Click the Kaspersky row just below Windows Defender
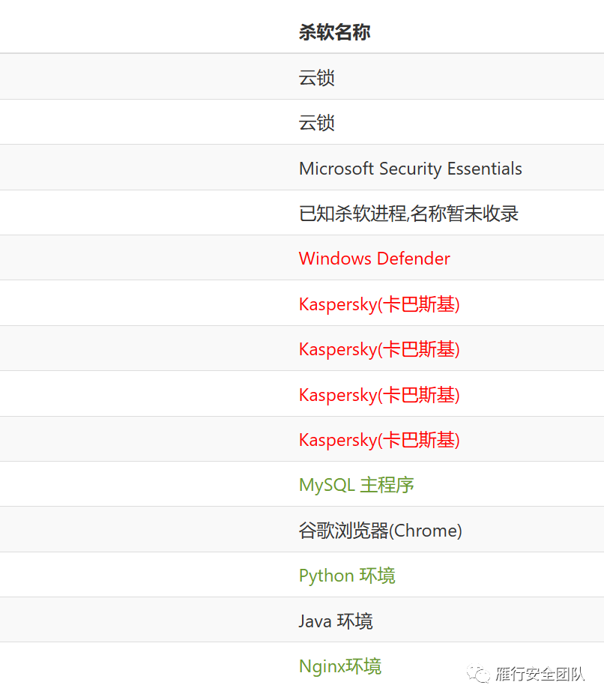Screen dimensions: 604x700 pyautogui.click(x=302, y=303)
